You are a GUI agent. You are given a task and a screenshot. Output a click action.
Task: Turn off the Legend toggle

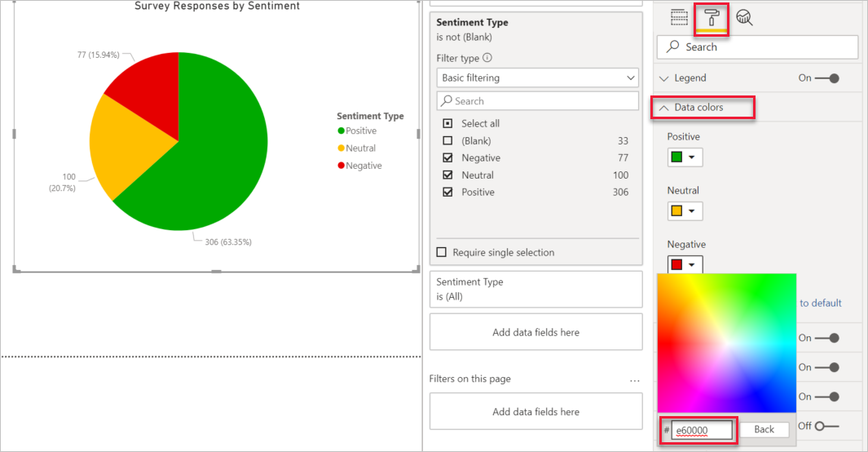827,78
